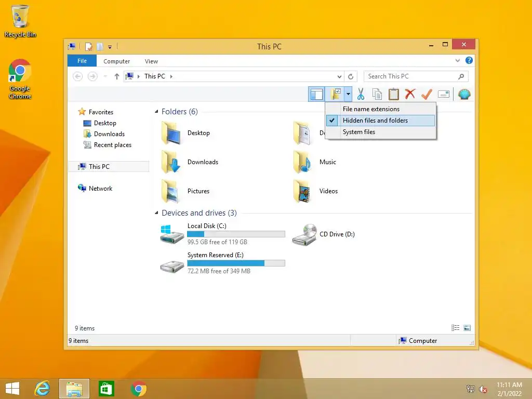Click the Cut scissors icon
The width and height of the screenshot is (532, 399).
tap(361, 95)
